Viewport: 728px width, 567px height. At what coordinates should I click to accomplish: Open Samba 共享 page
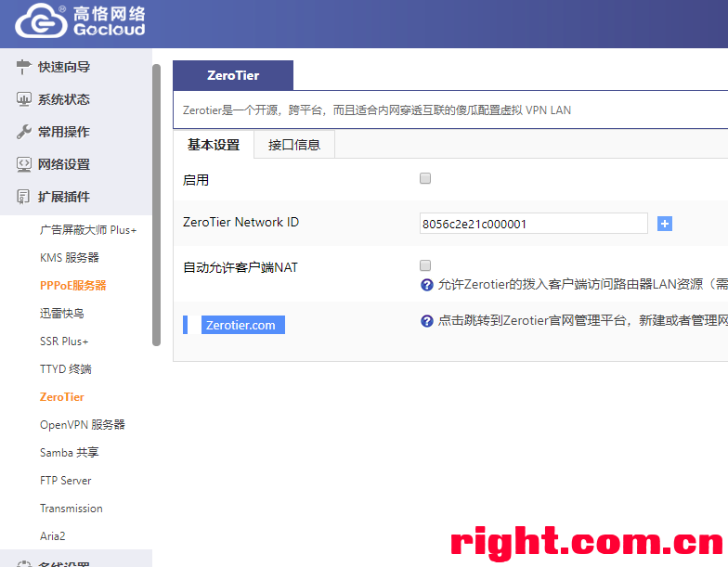pyautogui.click(x=69, y=453)
